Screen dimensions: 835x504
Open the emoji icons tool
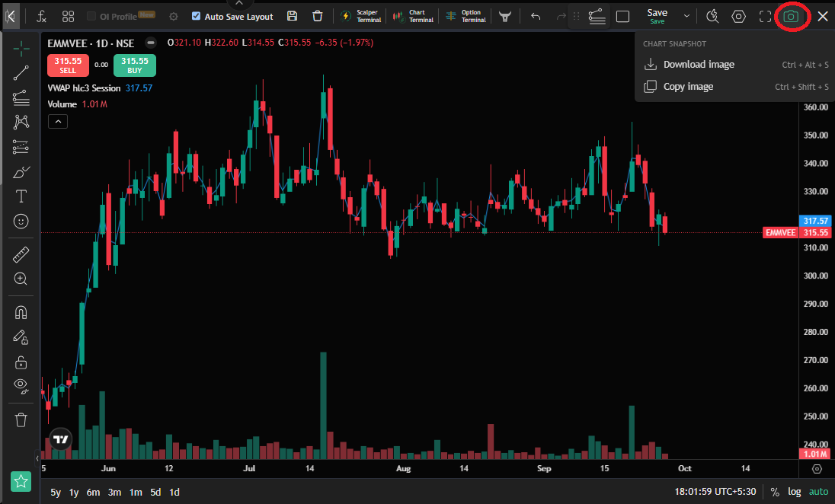click(x=21, y=222)
